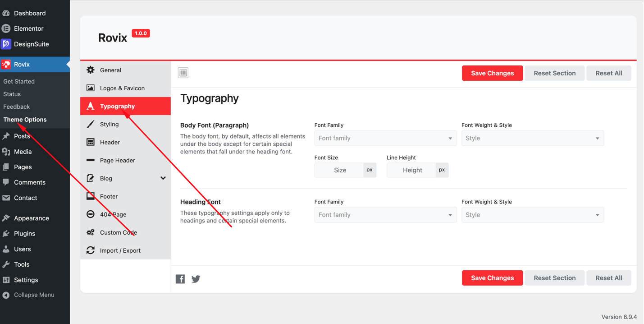
Task: Open Feedback submenu item
Action: coord(17,107)
